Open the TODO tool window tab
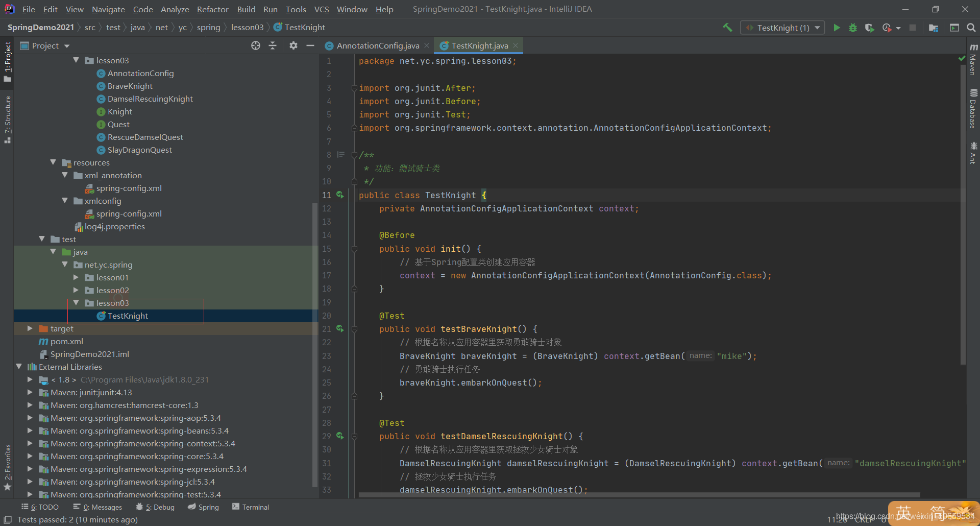Image resolution: width=980 pixels, height=526 pixels. point(40,507)
